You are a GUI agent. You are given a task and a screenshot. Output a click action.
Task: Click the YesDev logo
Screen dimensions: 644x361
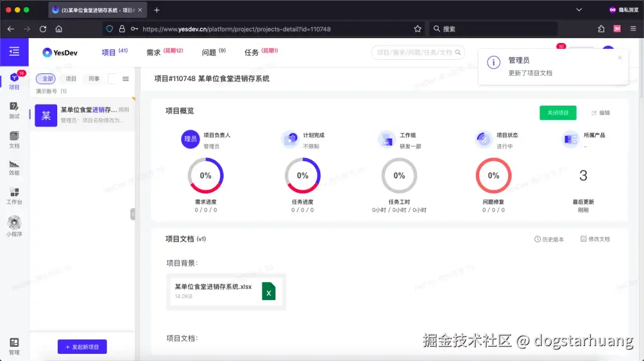coord(60,53)
